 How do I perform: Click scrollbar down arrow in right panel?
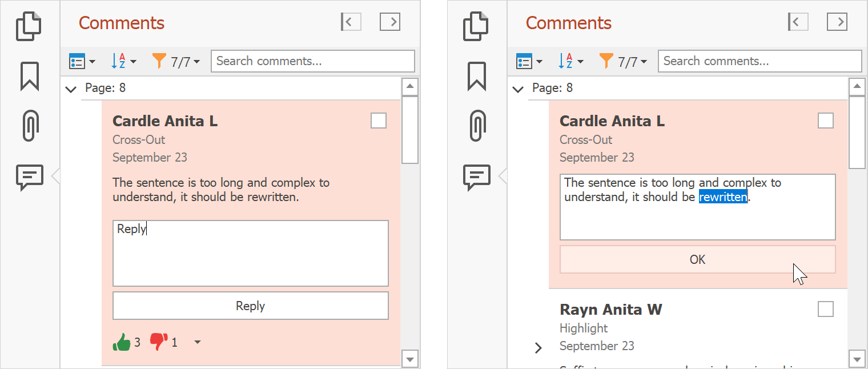[x=857, y=359]
